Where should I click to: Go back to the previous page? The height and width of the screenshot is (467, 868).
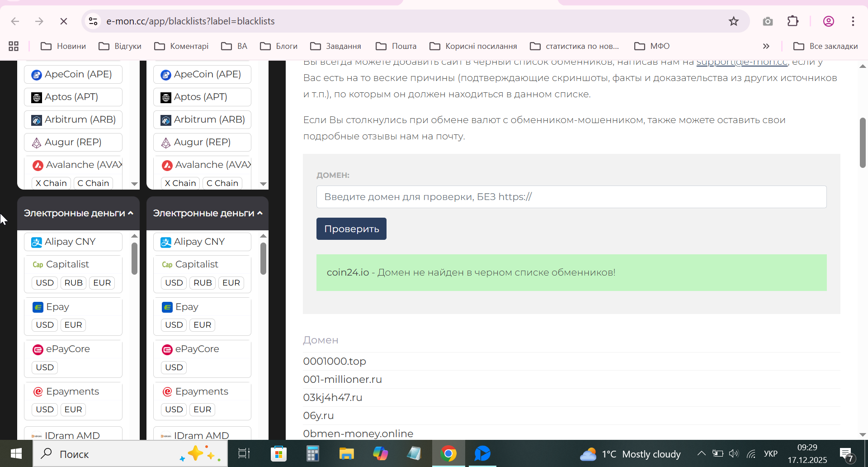(15, 21)
